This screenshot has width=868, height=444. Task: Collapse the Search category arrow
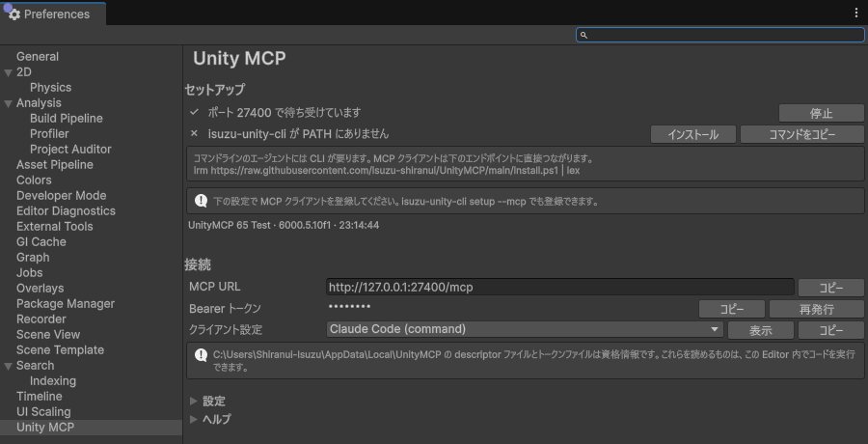pos(8,367)
